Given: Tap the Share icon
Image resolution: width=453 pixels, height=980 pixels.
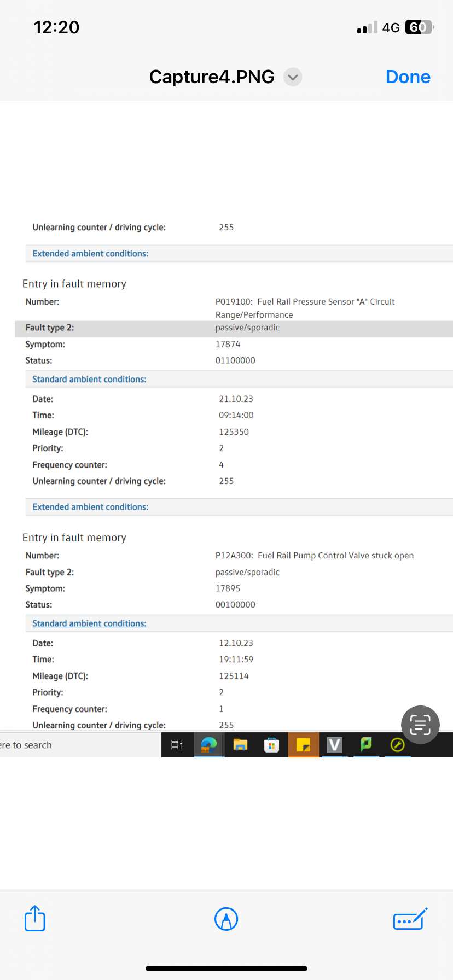Looking at the screenshot, I should (35, 918).
